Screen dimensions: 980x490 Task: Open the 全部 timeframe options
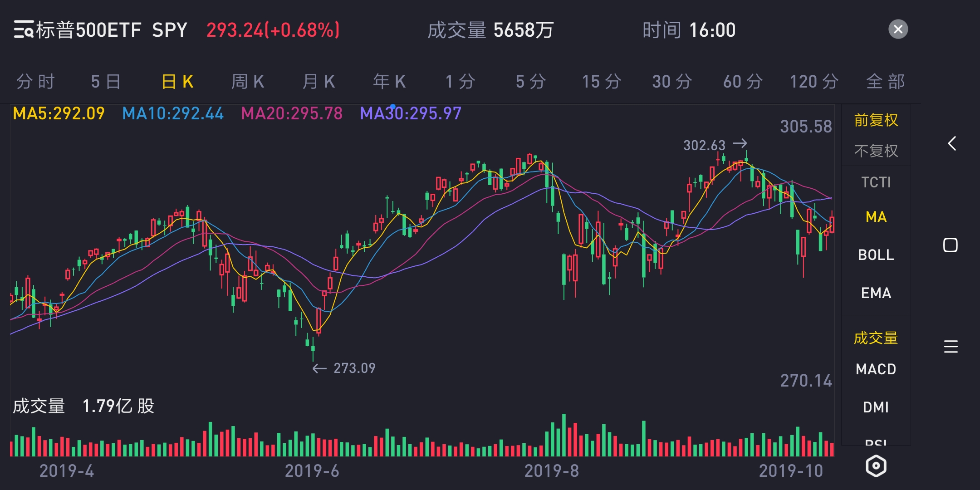coord(885,82)
